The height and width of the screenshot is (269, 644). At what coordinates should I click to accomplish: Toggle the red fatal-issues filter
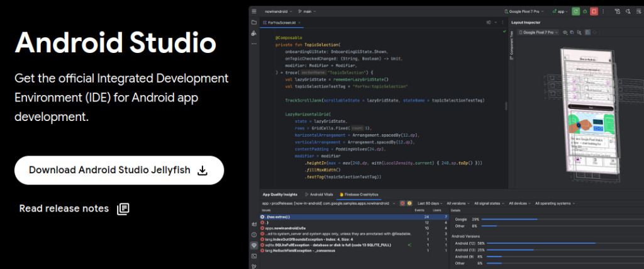(403, 203)
